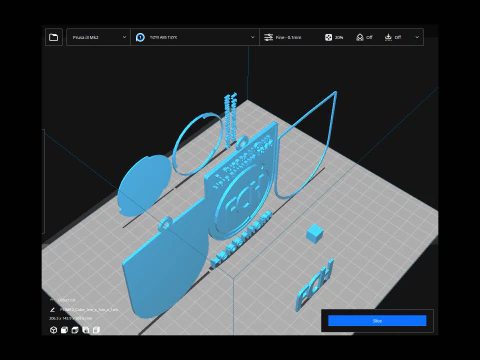Select the small cube model on the build plate
Viewport: 480px width, 360px height.
pyautogui.click(x=314, y=233)
